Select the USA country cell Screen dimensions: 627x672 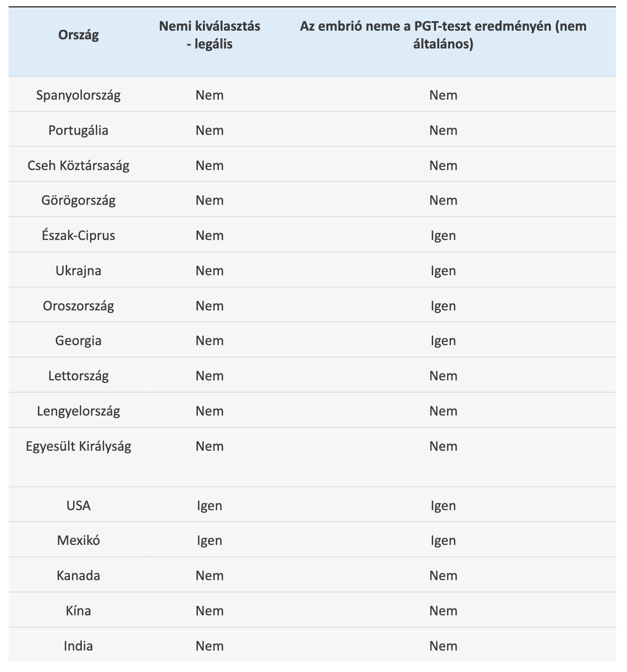79,506
